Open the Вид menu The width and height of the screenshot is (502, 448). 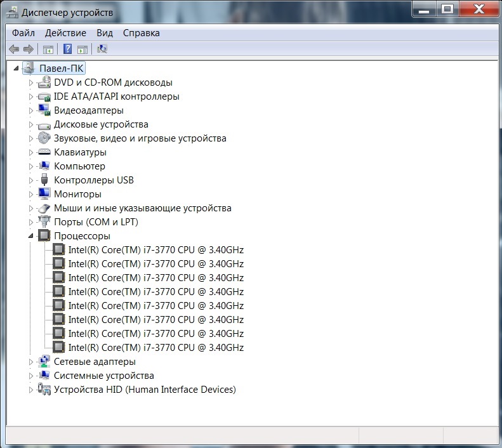(105, 33)
